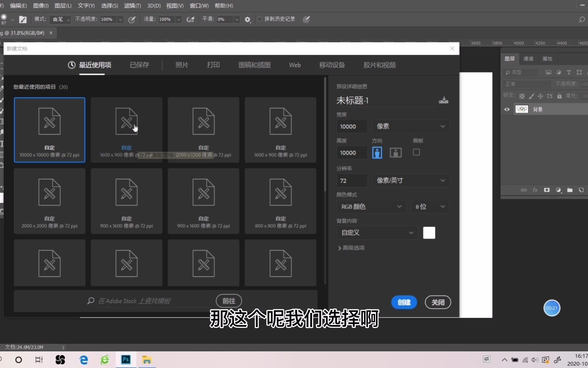The width and height of the screenshot is (588, 368).
Task: Click lock all padlock icon
Action: 559,96
